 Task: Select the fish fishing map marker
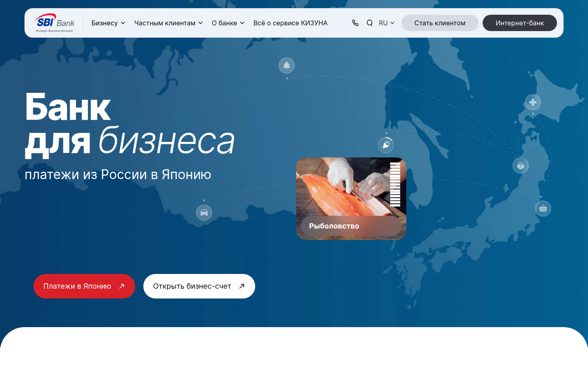coord(386,145)
